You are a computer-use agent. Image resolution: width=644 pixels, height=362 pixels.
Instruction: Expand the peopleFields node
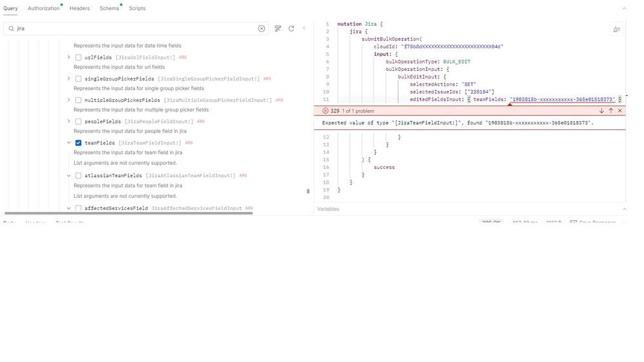click(68, 121)
